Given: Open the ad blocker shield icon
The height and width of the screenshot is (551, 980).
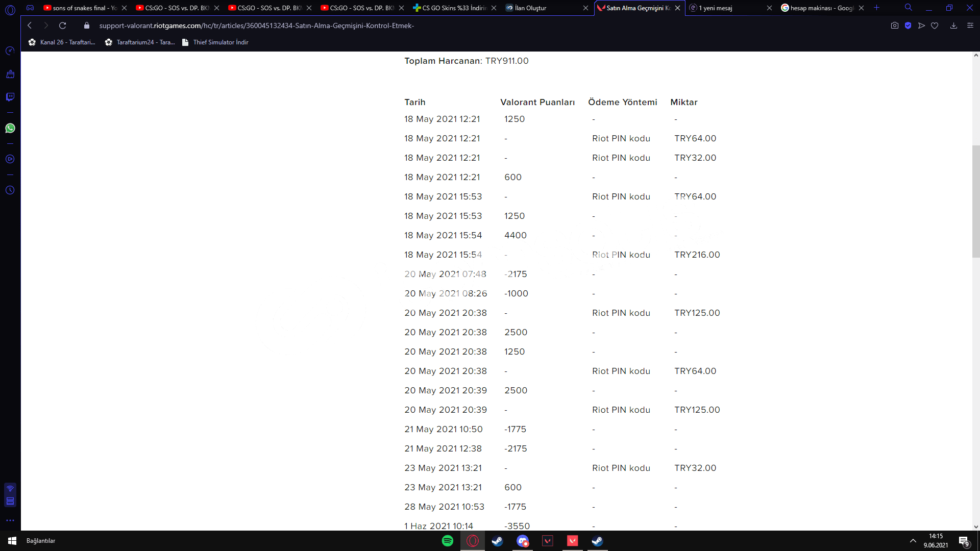Looking at the screenshot, I should pos(908,26).
